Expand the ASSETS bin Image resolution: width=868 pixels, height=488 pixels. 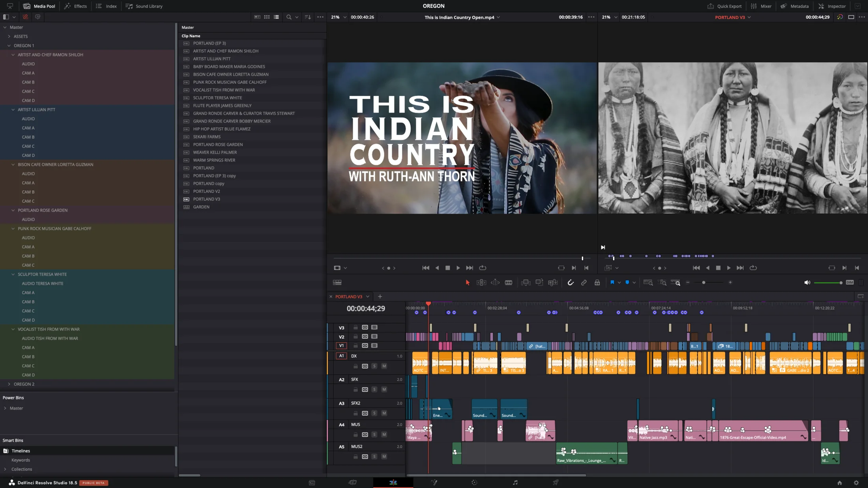coord(9,37)
